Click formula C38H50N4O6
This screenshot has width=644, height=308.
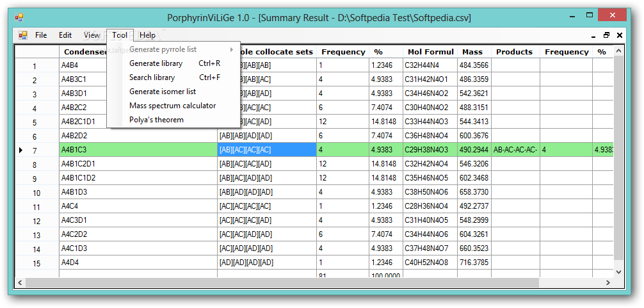tap(430, 192)
